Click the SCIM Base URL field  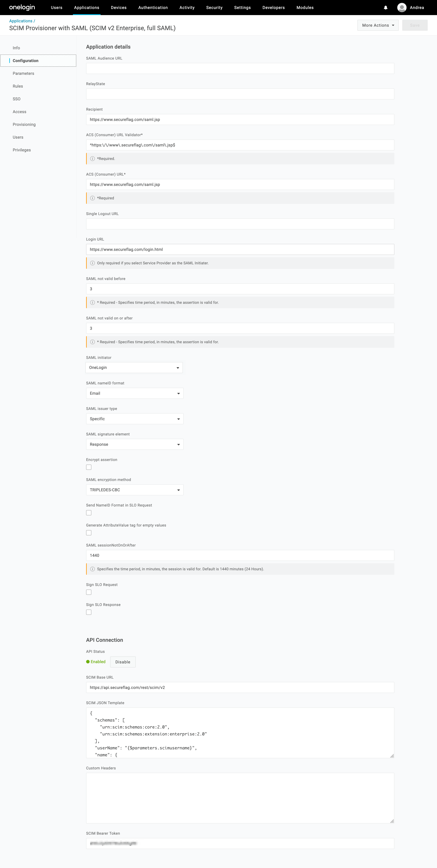tap(240, 687)
